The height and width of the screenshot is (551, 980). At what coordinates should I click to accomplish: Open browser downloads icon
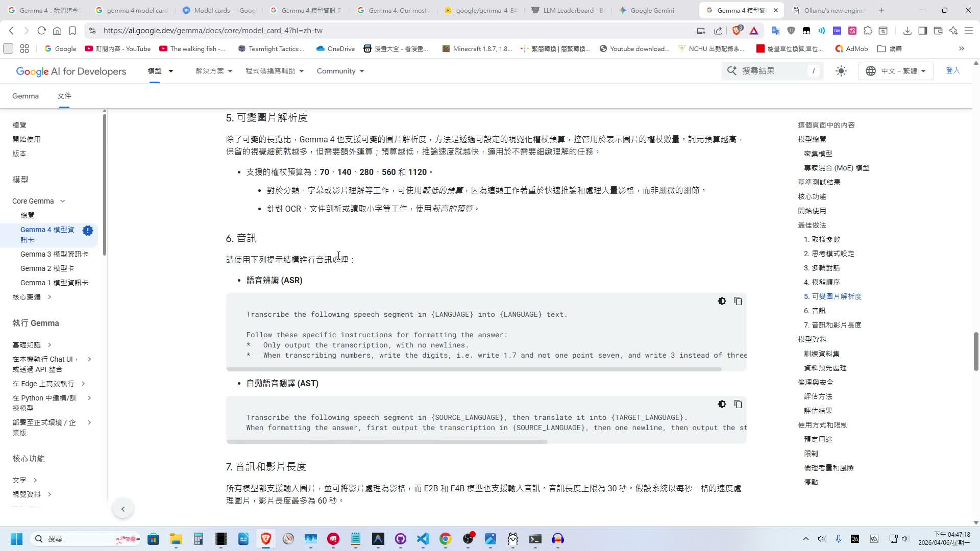[x=907, y=31]
